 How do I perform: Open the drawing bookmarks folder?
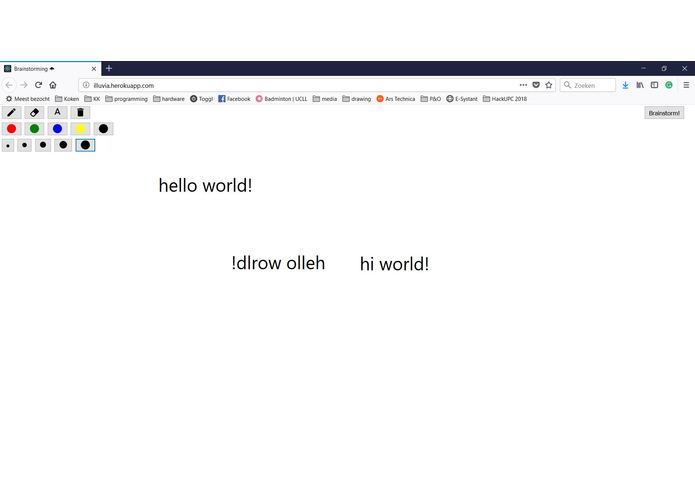tap(357, 99)
